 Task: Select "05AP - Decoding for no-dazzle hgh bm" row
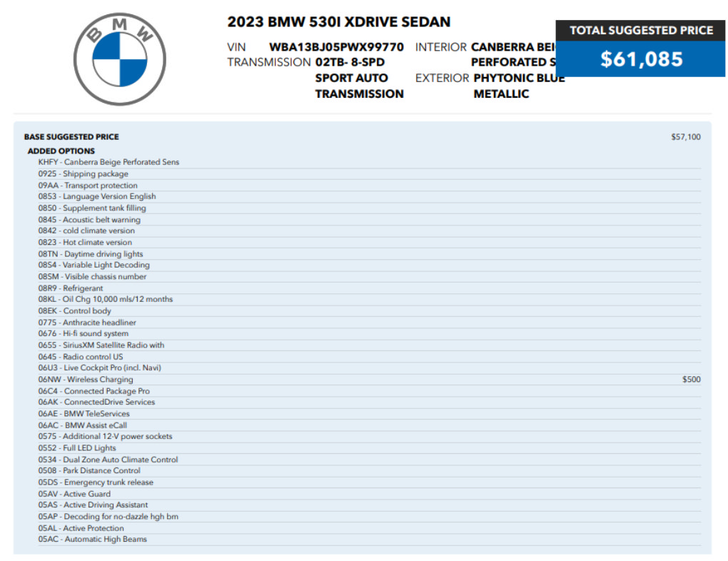tap(370, 517)
